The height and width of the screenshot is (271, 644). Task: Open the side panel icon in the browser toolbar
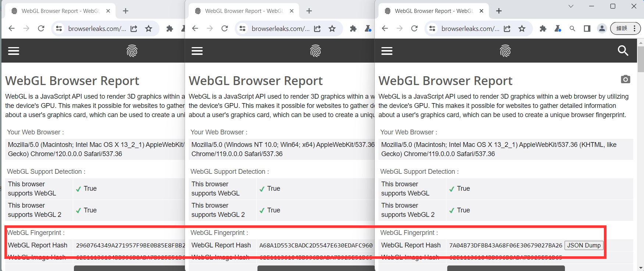(x=587, y=28)
